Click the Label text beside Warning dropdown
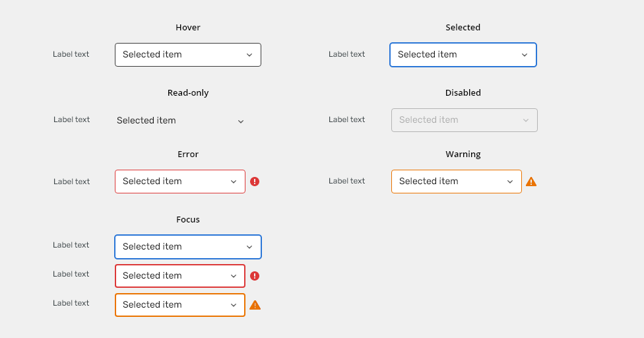644x338 pixels. point(346,181)
